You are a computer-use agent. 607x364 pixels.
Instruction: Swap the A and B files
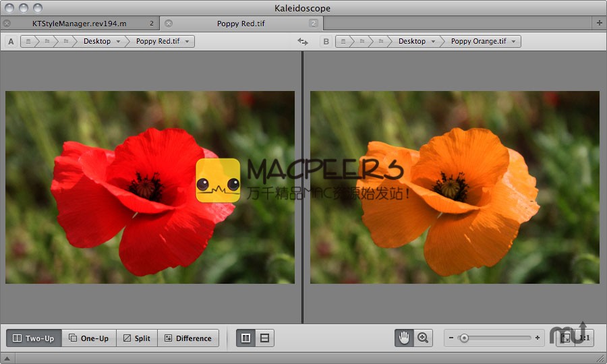[x=303, y=42]
